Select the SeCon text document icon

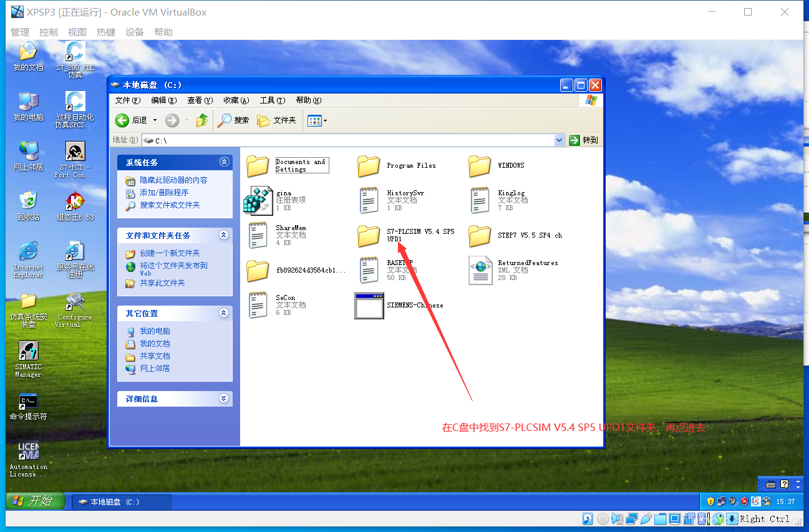(258, 305)
